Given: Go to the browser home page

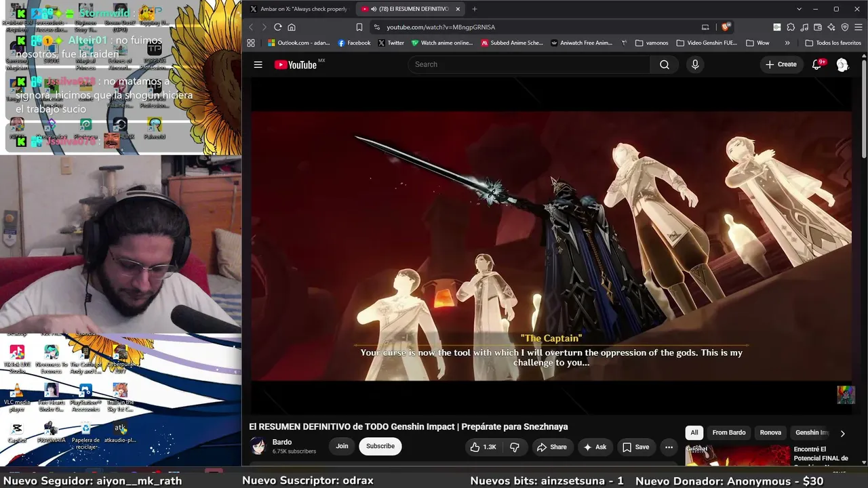Looking at the screenshot, I should click(x=292, y=27).
